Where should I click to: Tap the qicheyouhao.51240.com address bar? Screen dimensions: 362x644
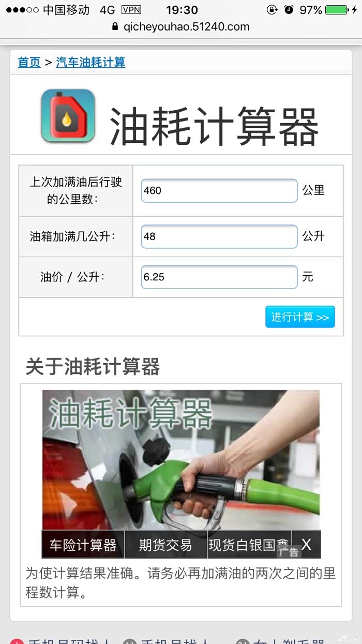[180, 27]
